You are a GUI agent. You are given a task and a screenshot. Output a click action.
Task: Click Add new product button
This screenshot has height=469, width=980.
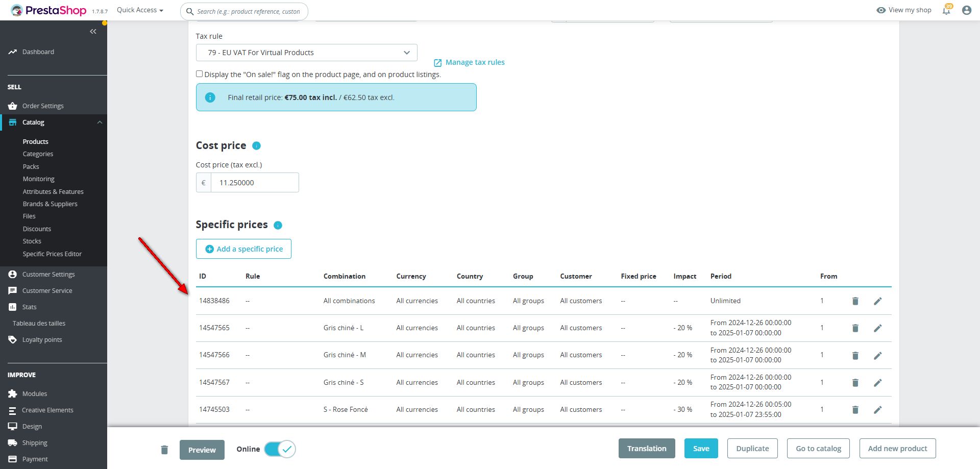click(x=897, y=449)
